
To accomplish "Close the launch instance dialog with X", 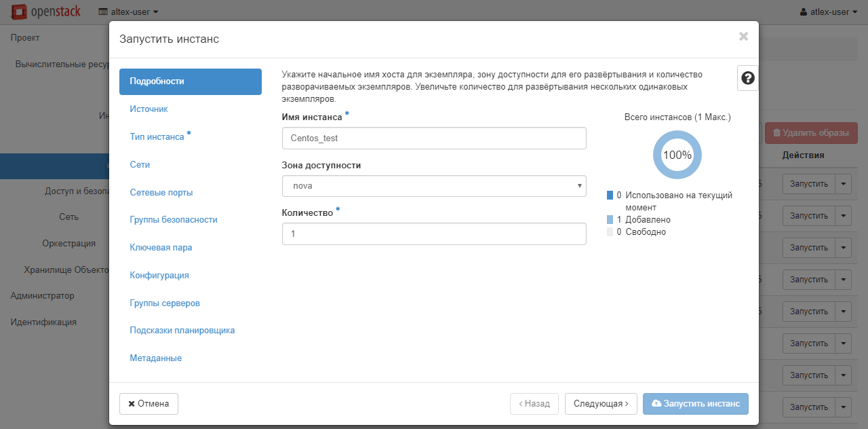I will (743, 37).
